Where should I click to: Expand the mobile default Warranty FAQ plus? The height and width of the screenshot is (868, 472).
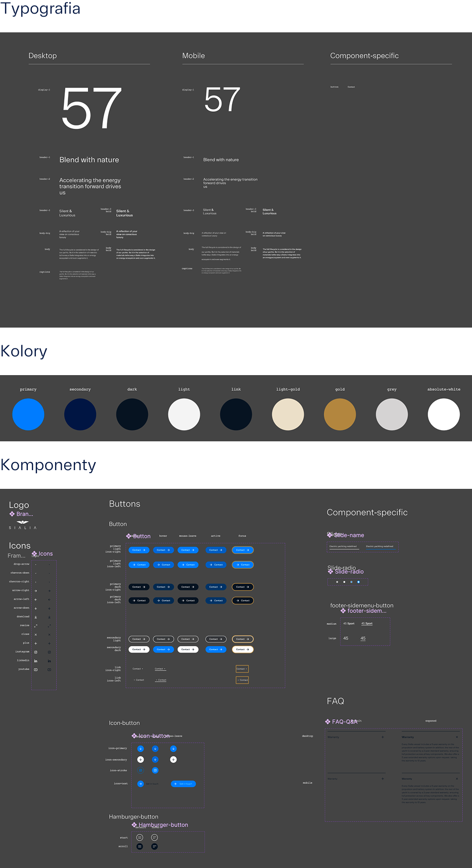(382, 779)
